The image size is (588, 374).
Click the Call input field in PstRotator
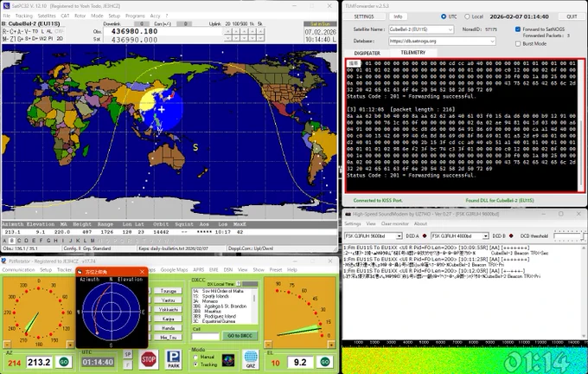coord(206,336)
